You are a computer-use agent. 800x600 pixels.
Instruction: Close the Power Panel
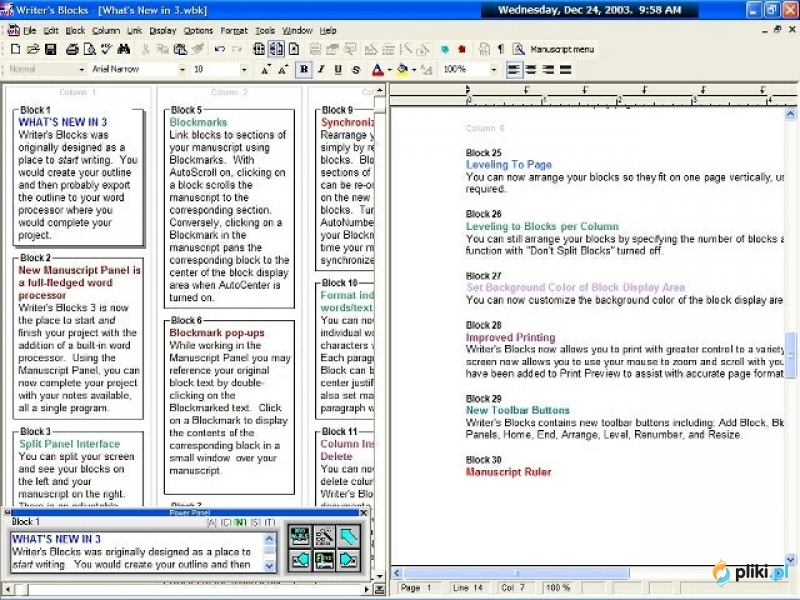[364, 513]
